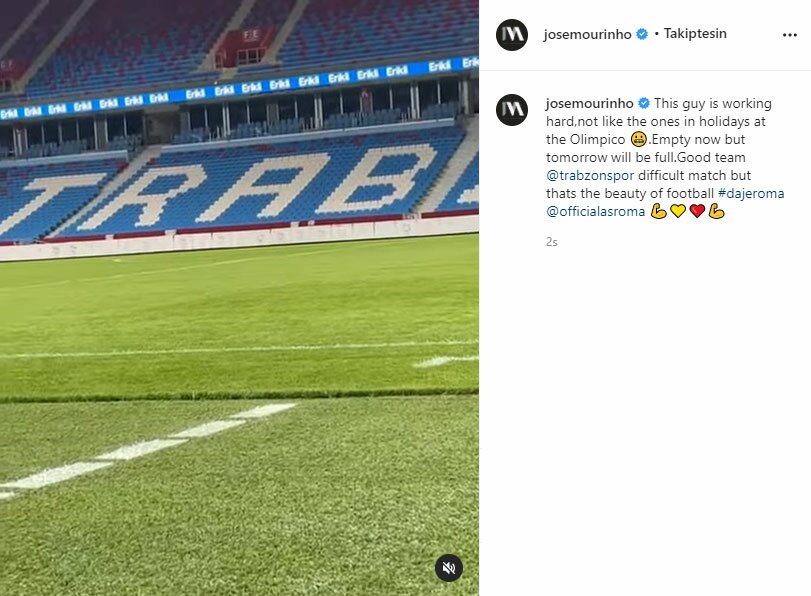Click the profile avatar beside the caption
Screen dimensions: 811x596
512,110
